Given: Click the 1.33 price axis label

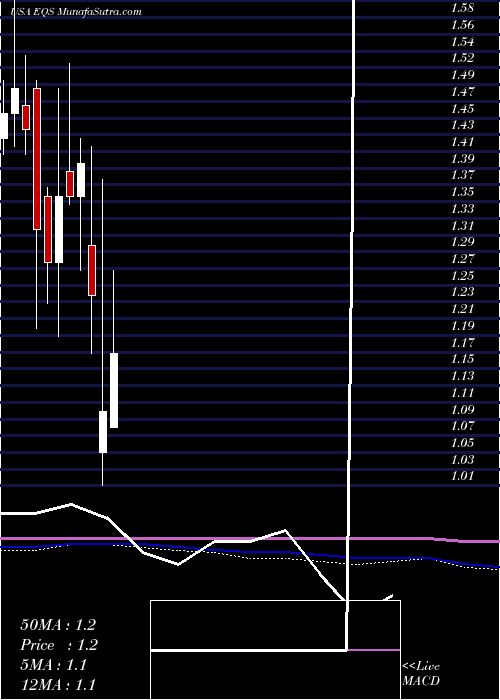Looking at the screenshot, I should pos(462,209).
